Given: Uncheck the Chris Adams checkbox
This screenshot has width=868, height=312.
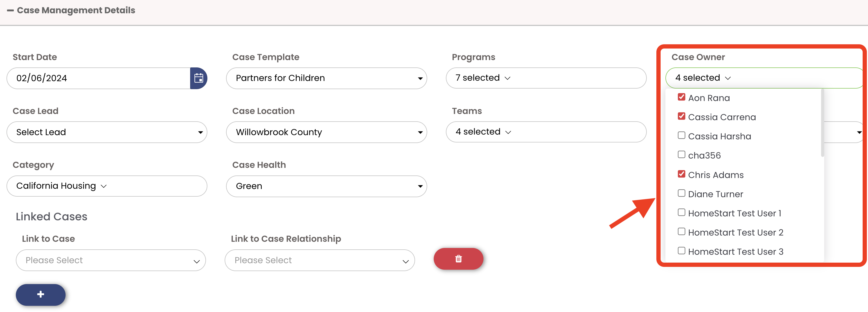Looking at the screenshot, I should pos(681,174).
